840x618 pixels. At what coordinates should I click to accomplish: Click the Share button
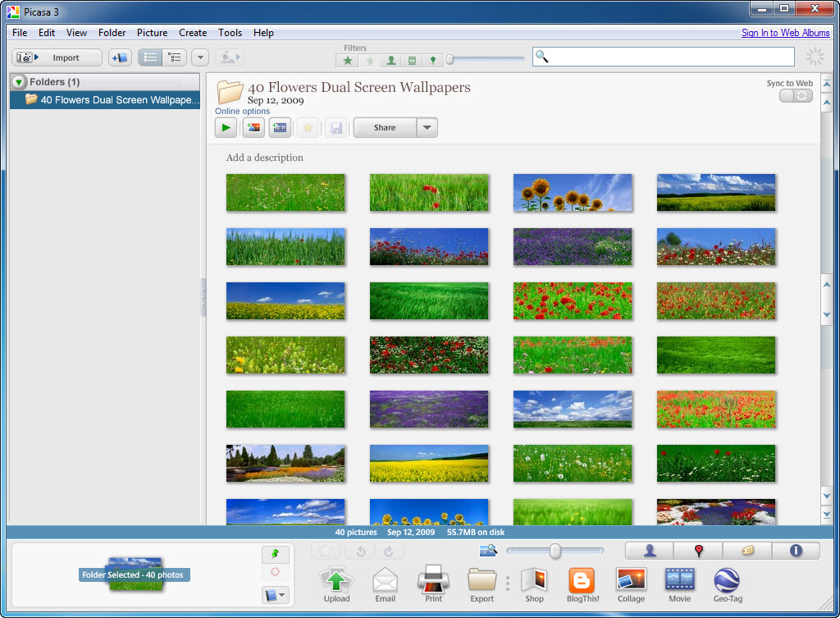[x=385, y=127]
